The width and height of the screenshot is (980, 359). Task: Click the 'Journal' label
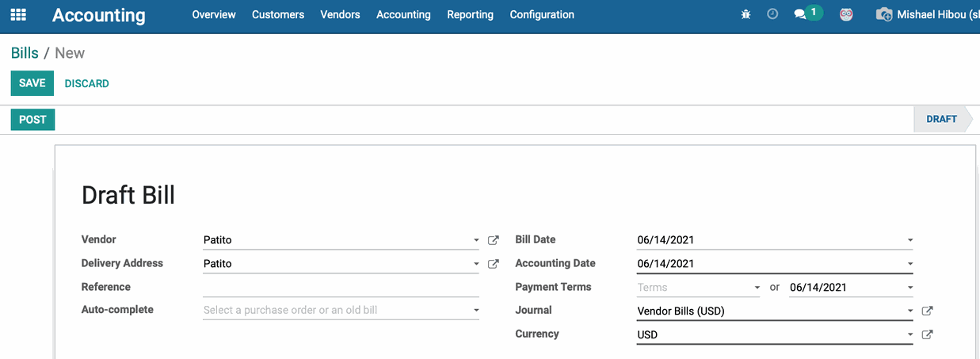click(x=533, y=310)
